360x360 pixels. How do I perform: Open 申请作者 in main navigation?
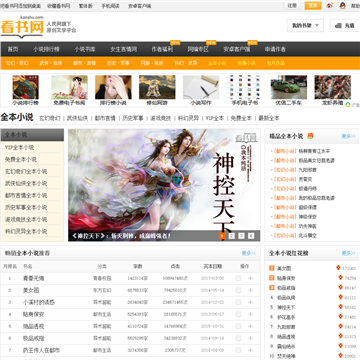tap(275, 49)
